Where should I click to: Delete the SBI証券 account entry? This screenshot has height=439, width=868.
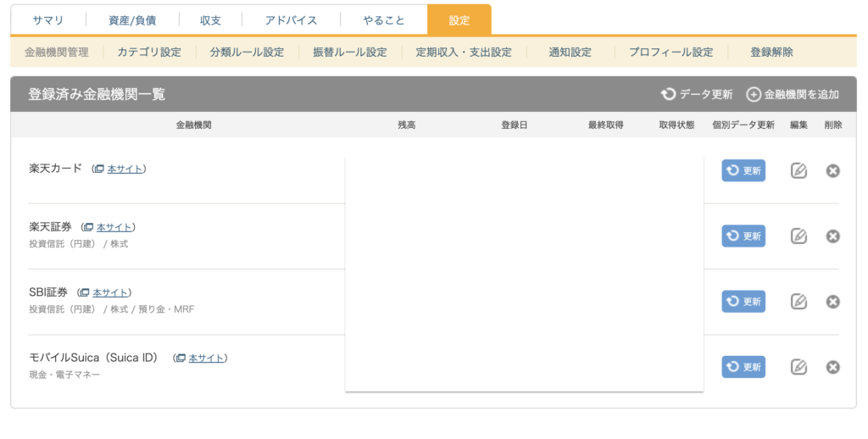coord(832,301)
